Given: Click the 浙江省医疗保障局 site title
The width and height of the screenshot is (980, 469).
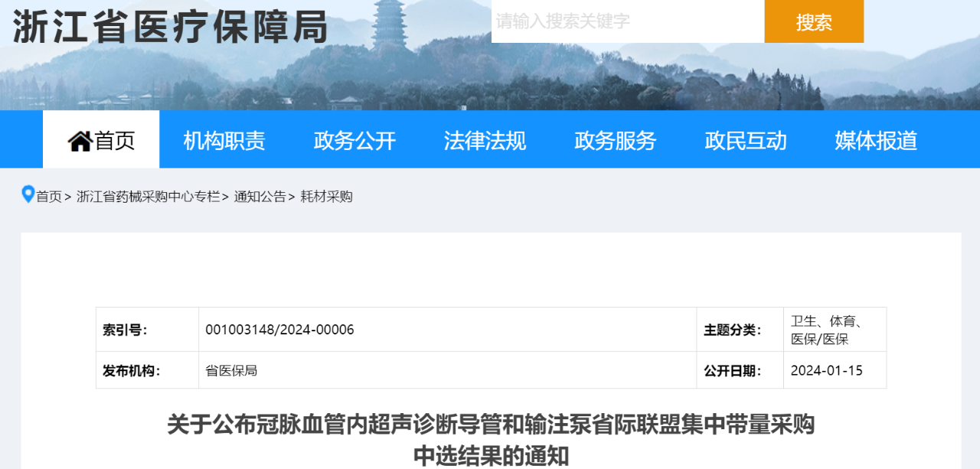Looking at the screenshot, I should pyautogui.click(x=171, y=27).
